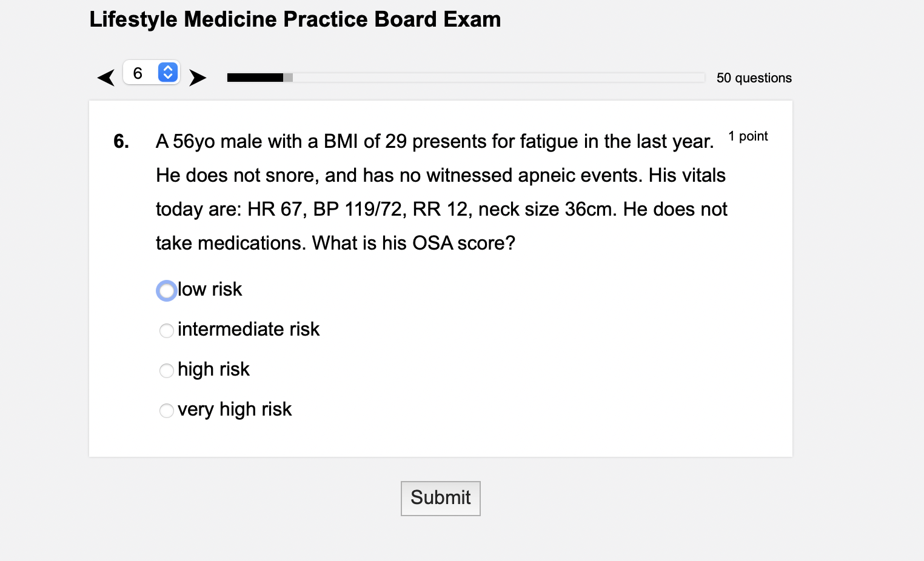The height and width of the screenshot is (561, 924).
Task: Click the empty portion of progress bar
Action: [499, 78]
